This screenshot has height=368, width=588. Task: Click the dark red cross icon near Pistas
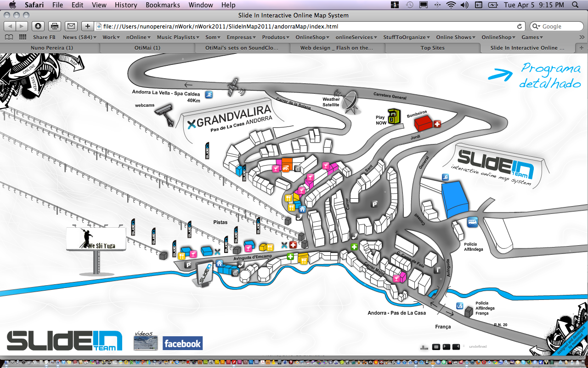(x=293, y=245)
